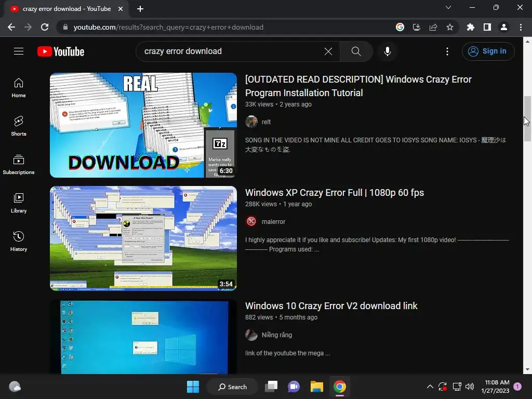Click Chrome icon on taskbar

point(340,387)
